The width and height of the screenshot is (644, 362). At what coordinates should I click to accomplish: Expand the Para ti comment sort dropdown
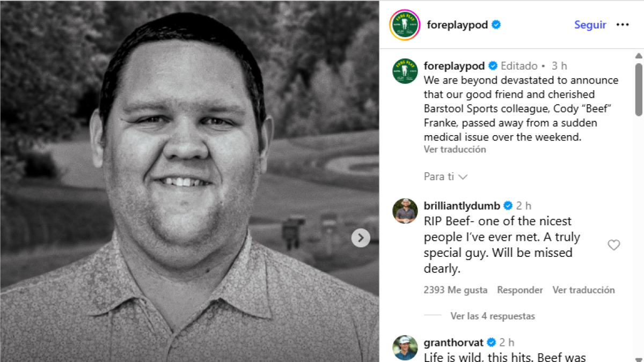point(445,176)
